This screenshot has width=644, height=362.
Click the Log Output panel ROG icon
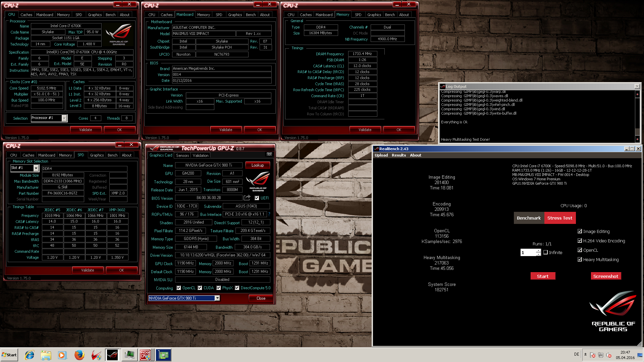(x=443, y=86)
